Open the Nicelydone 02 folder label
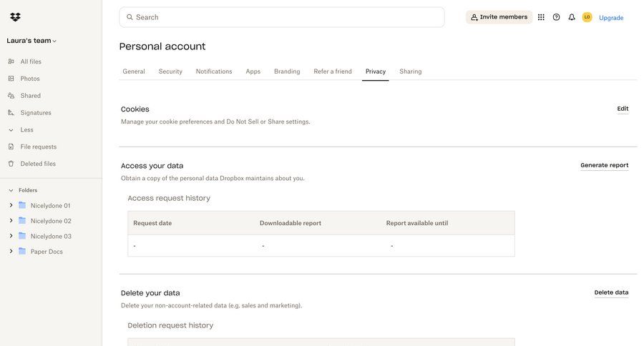 tap(51, 221)
